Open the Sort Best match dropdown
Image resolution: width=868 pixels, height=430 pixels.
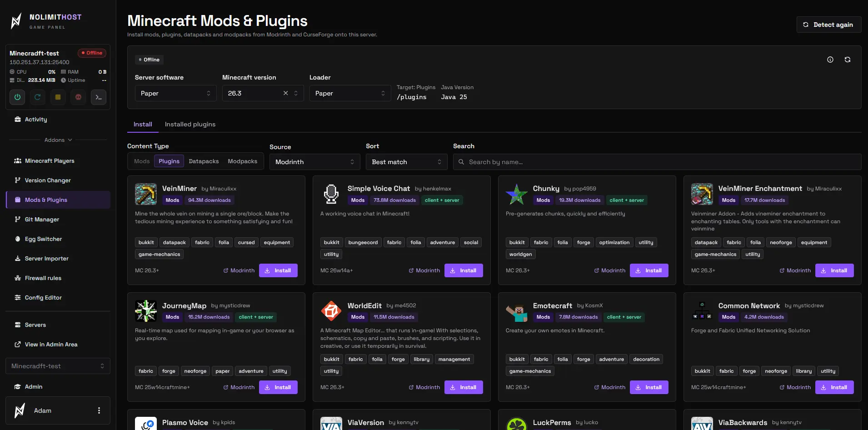coord(407,162)
